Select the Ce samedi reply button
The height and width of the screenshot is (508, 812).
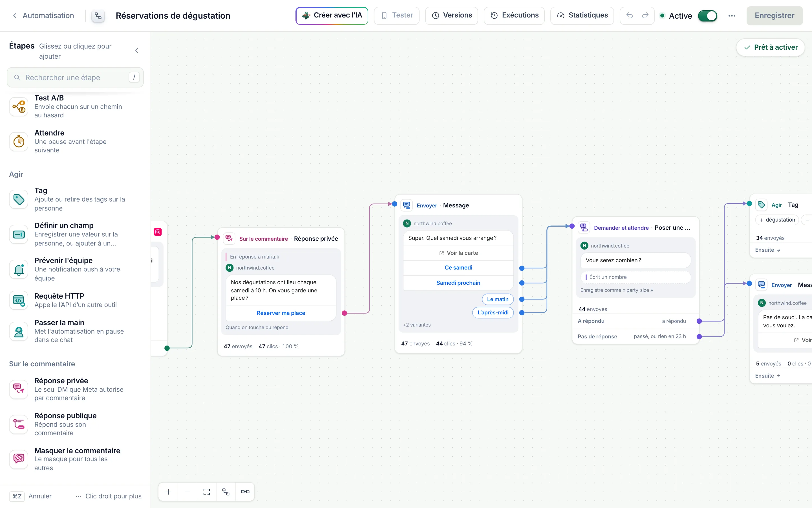(x=458, y=268)
